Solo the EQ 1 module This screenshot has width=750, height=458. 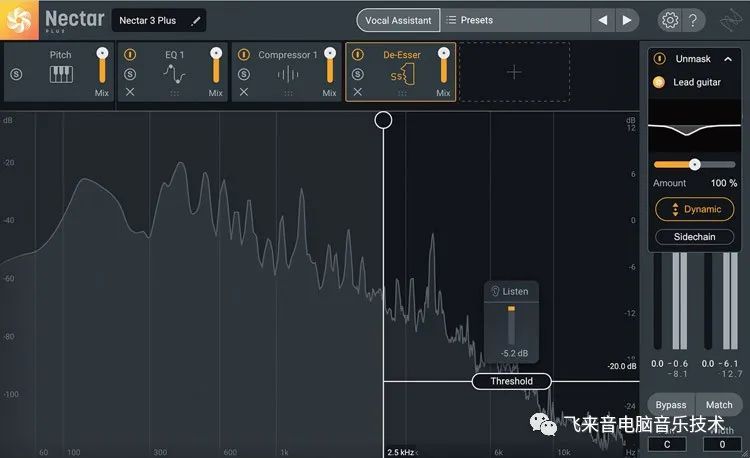point(130,74)
